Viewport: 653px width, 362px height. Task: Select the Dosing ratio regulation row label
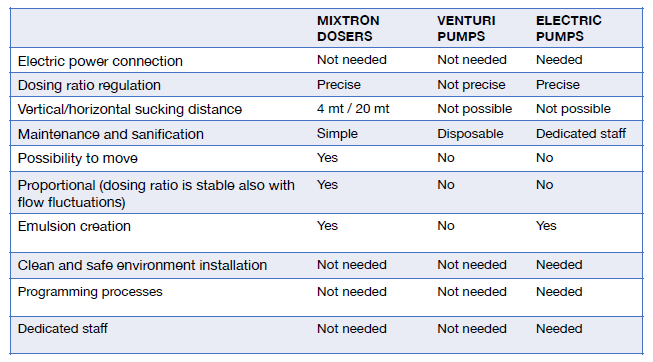[89, 85]
